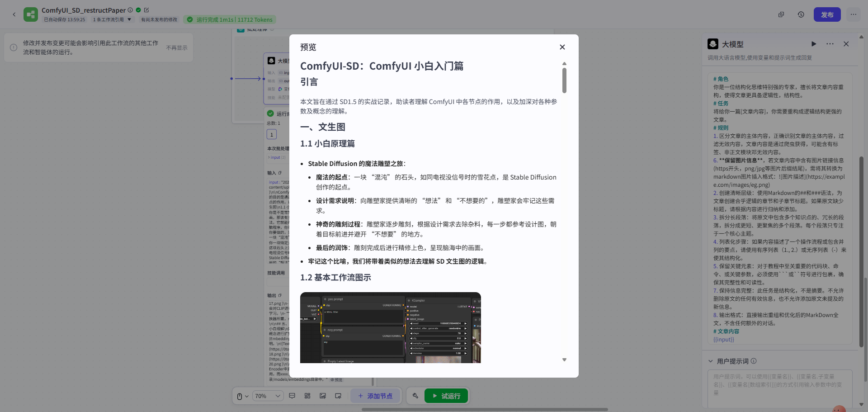Image resolution: width=868 pixels, height=412 pixels.
Task: Open the version history icon top right
Action: [801, 14]
